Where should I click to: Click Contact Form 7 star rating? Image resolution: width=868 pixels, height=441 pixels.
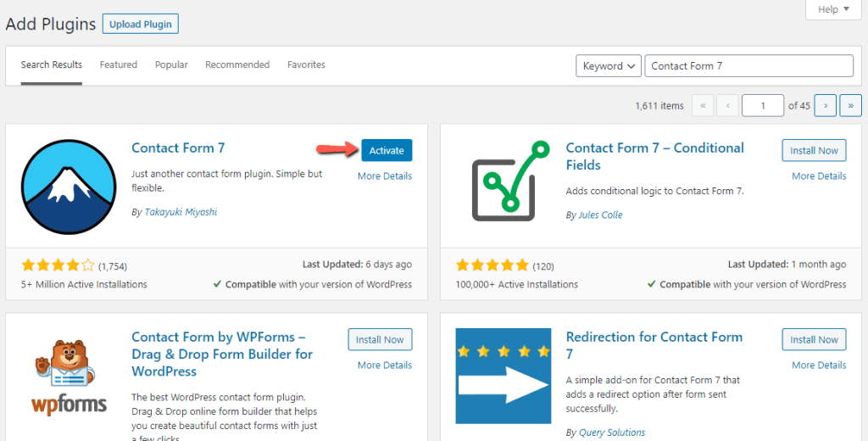click(58, 265)
